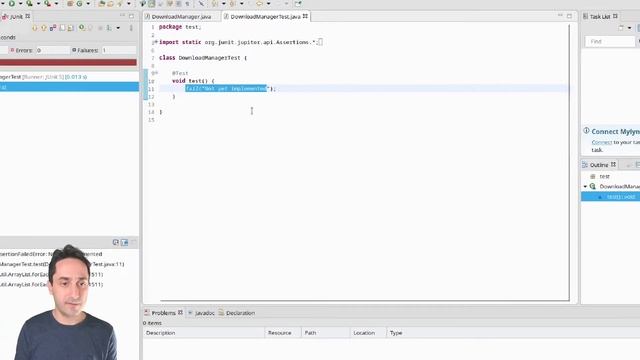Screen dimensions: 640x360
Task: Click the Location column header
Action: 368,333
